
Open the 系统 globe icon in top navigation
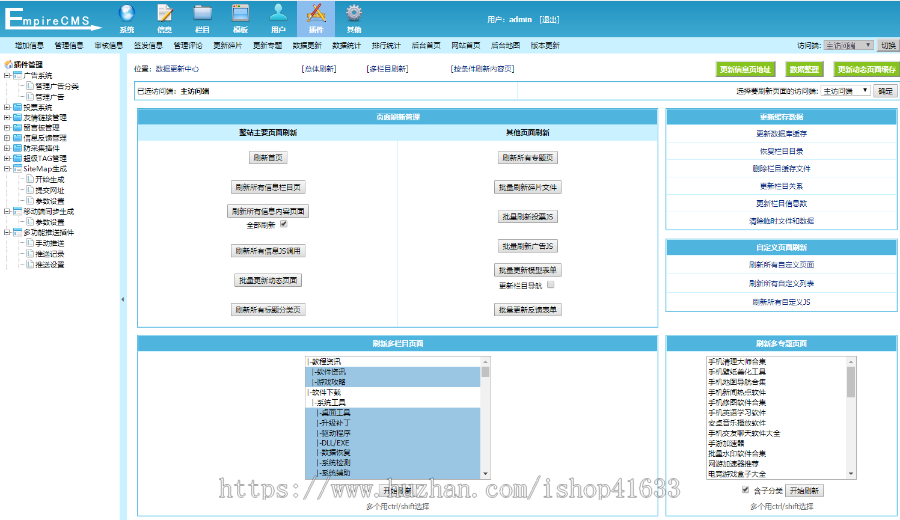(x=127, y=13)
